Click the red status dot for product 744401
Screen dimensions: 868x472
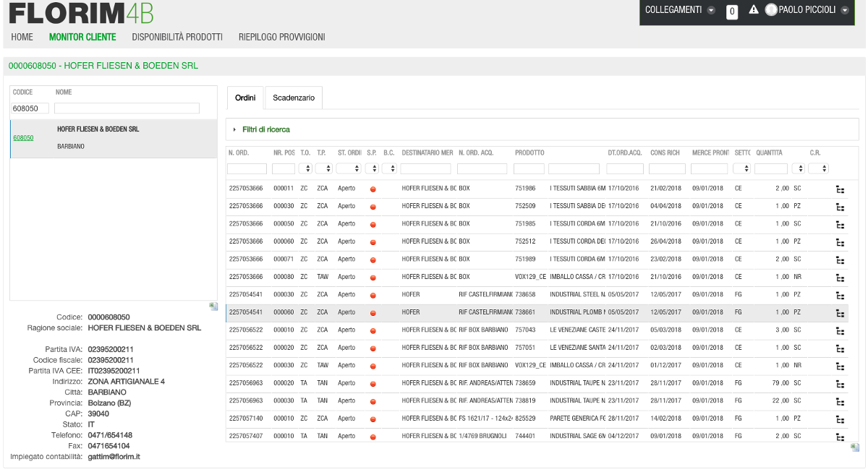(x=373, y=437)
